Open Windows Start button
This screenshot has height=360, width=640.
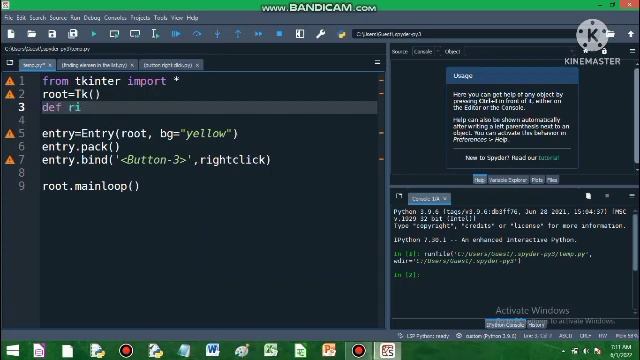click(13, 351)
